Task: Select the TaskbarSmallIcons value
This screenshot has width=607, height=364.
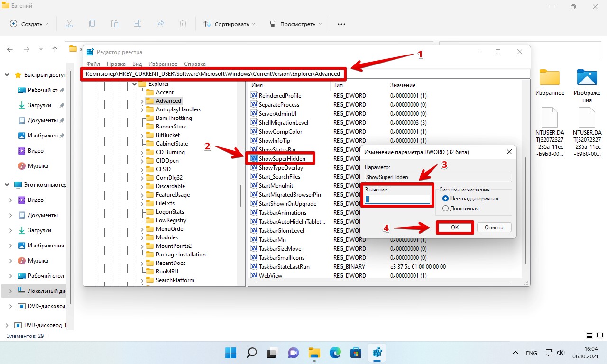Action: (282, 257)
